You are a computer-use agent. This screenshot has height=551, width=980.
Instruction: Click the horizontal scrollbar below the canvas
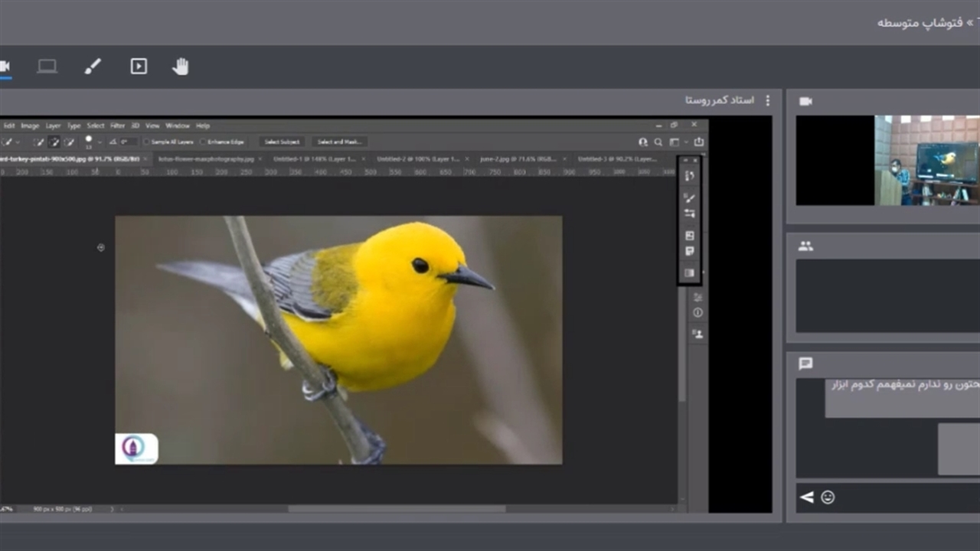pyautogui.click(x=396, y=508)
